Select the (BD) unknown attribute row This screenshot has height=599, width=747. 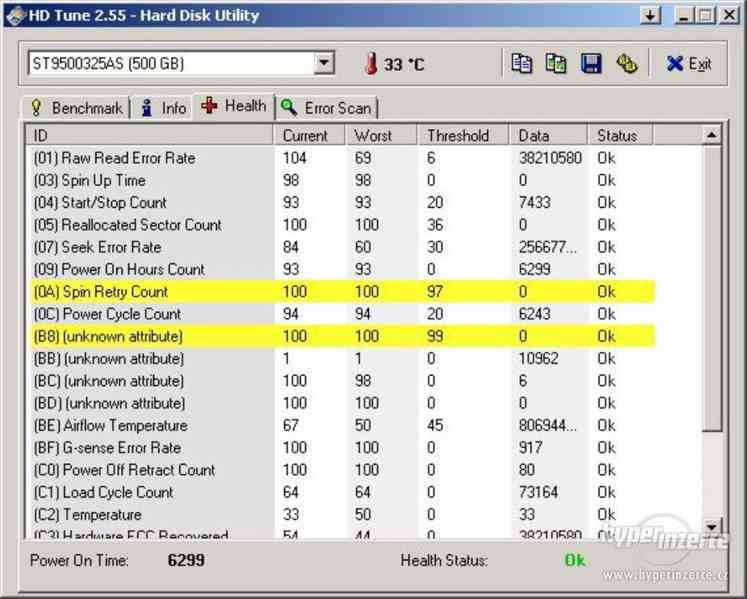(x=341, y=403)
